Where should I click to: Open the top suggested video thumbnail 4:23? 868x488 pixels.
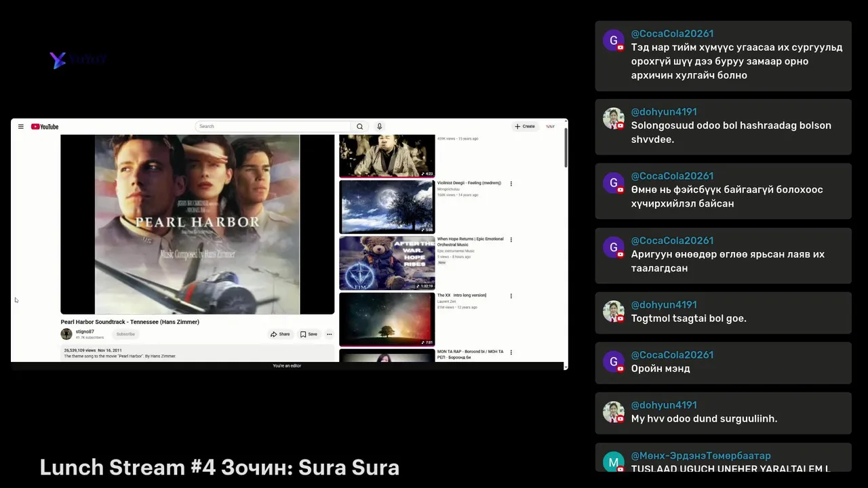[x=387, y=156]
